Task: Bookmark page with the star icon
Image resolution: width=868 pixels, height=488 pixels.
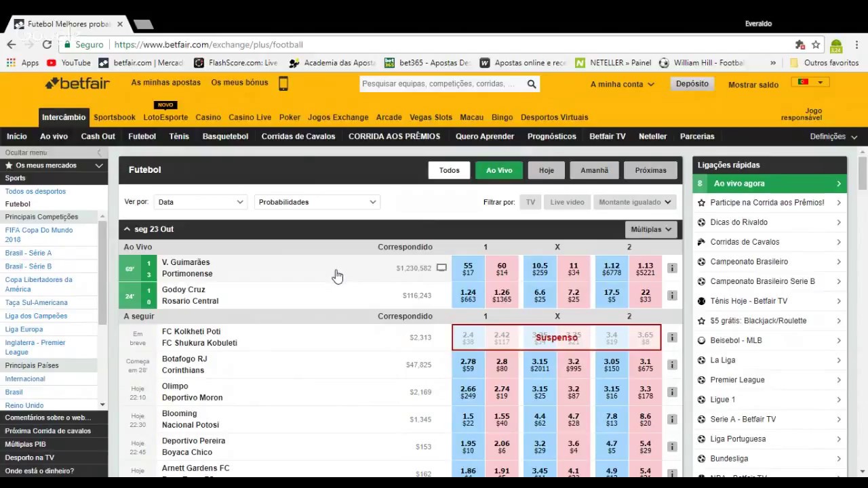Action: pyautogui.click(x=816, y=45)
